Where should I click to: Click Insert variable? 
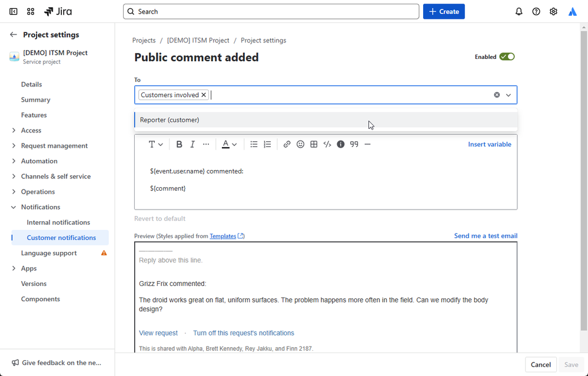click(489, 144)
